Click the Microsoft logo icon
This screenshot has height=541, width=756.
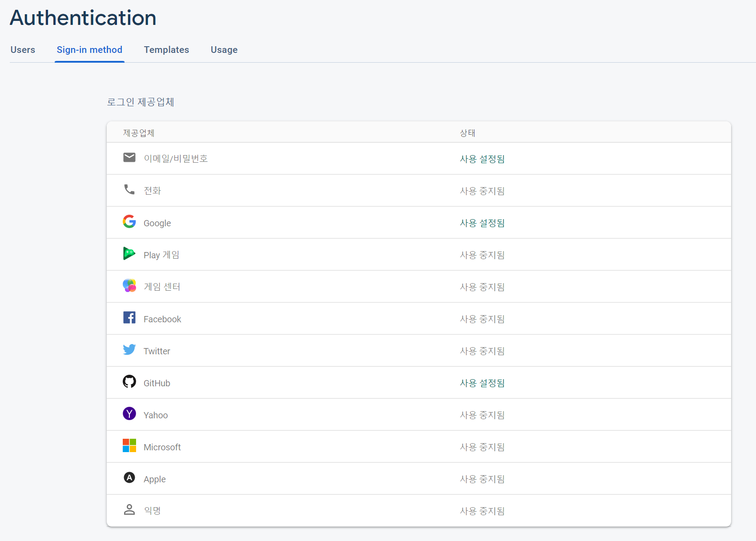point(129,445)
